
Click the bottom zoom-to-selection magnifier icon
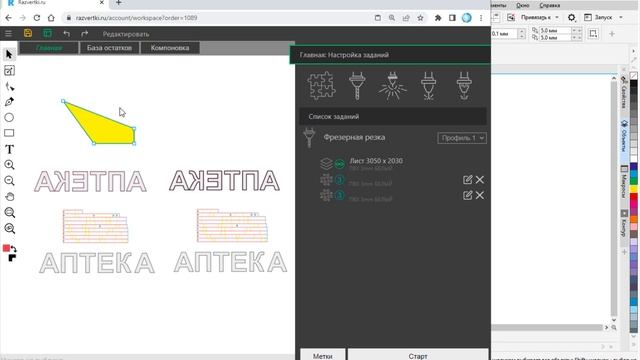(x=9, y=229)
